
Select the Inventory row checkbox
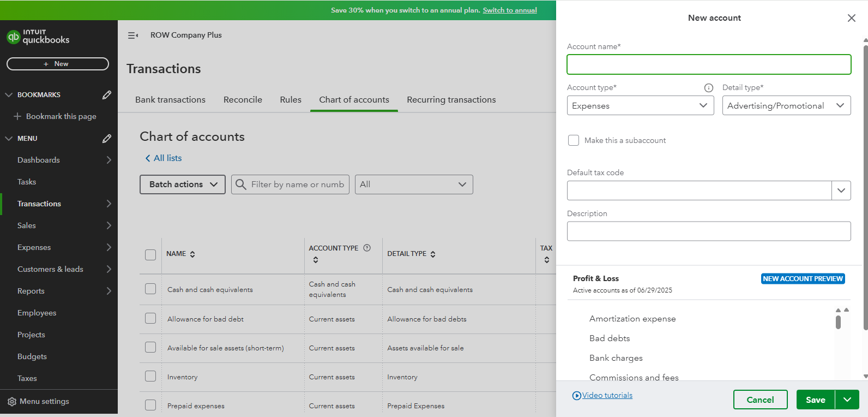(x=150, y=376)
